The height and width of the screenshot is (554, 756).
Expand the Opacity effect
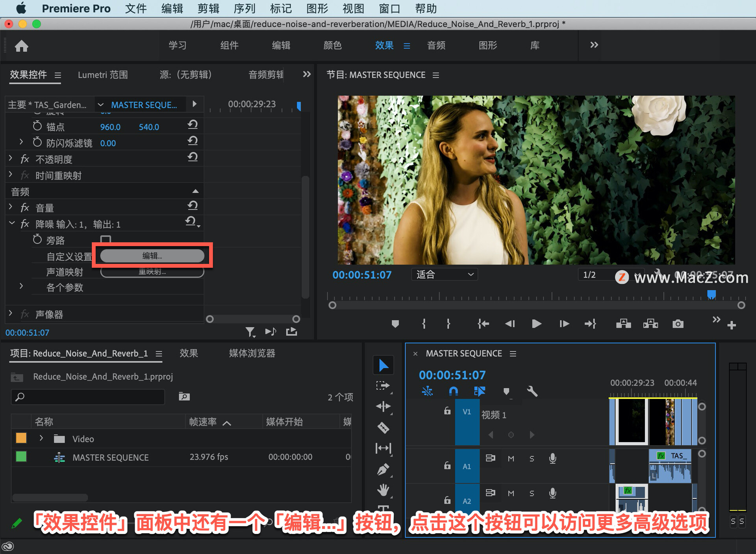click(11, 158)
